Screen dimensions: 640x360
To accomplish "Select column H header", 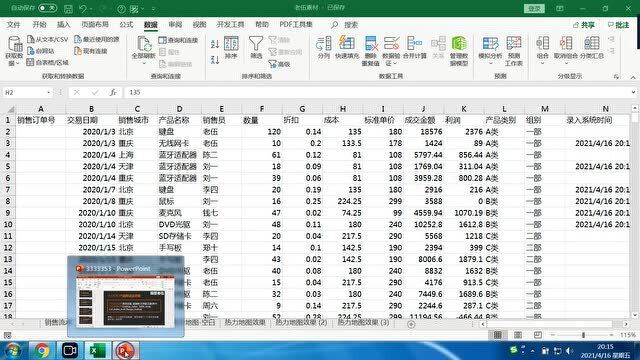I will 342,109.
